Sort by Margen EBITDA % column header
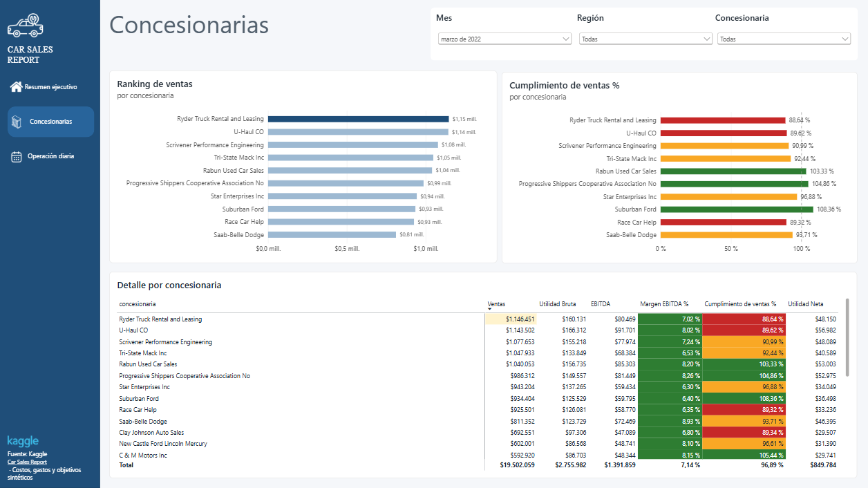The width and height of the screenshot is (868, 488). [664, 303]
